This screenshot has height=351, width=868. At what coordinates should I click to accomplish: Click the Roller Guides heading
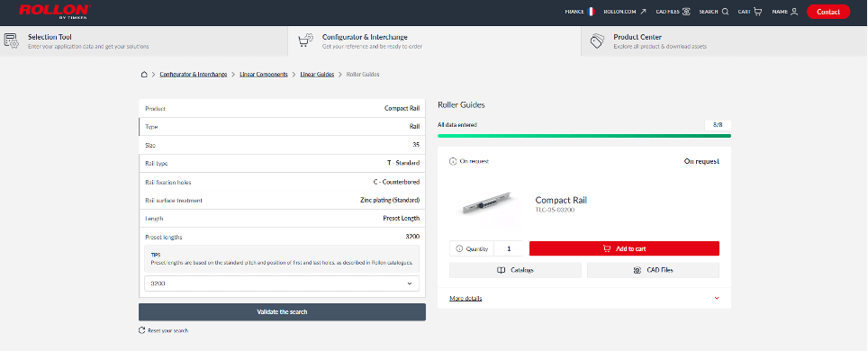pyautogui.click(x=461, y=104)
